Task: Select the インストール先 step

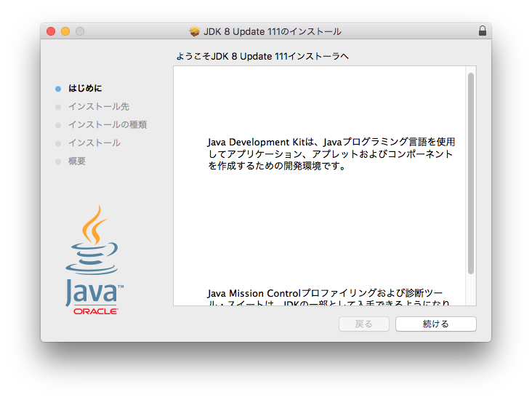Action: (x=99, y=107)
